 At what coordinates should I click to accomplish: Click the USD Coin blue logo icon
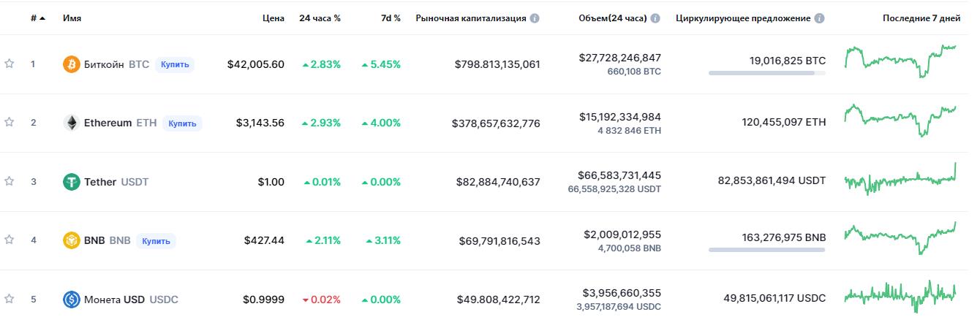click(71, 300)
